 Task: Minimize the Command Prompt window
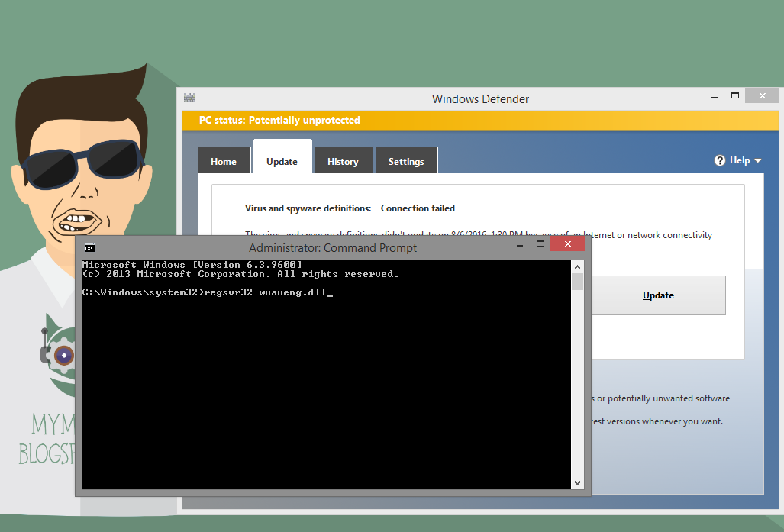click(520, 244)
